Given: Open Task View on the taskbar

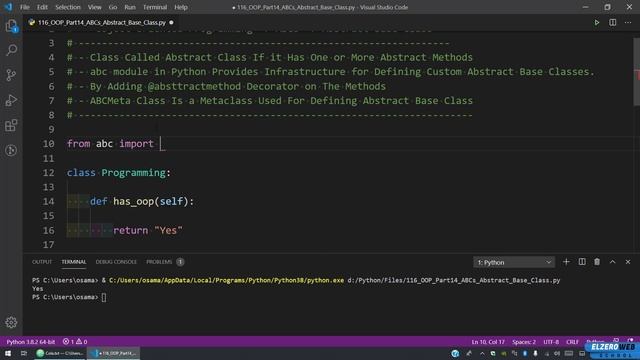Looking at the screenshot, I should [x=24, y=353].
